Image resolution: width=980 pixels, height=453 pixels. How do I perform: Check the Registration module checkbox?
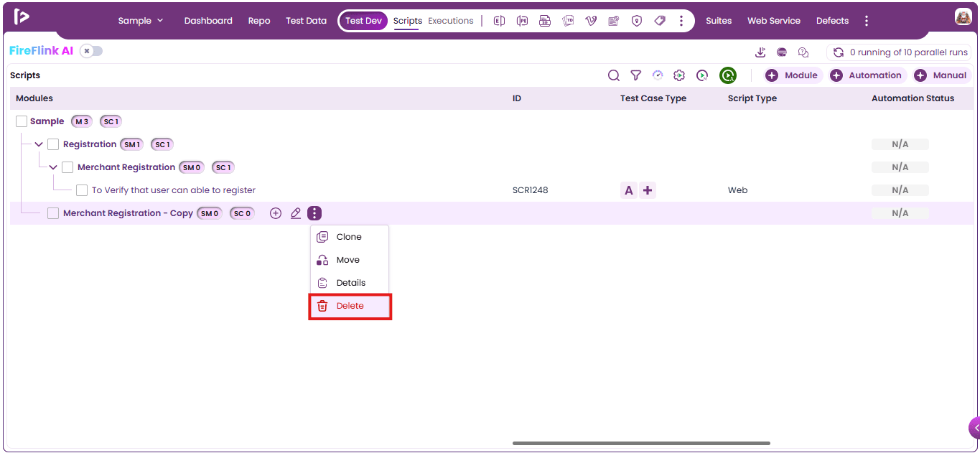(53, 144)
